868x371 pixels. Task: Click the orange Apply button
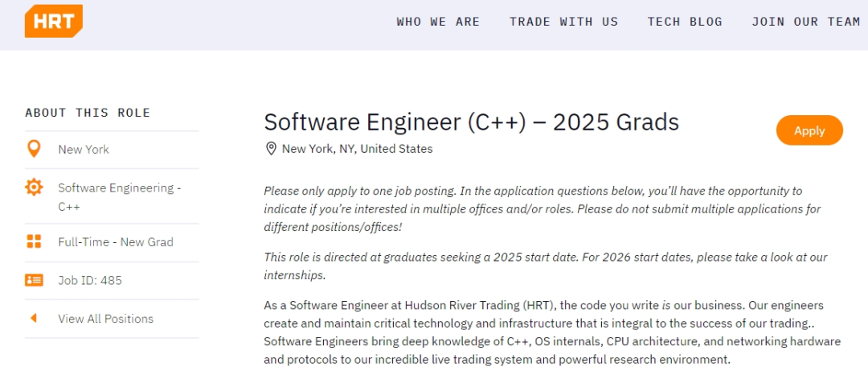(x=809, y=131)
